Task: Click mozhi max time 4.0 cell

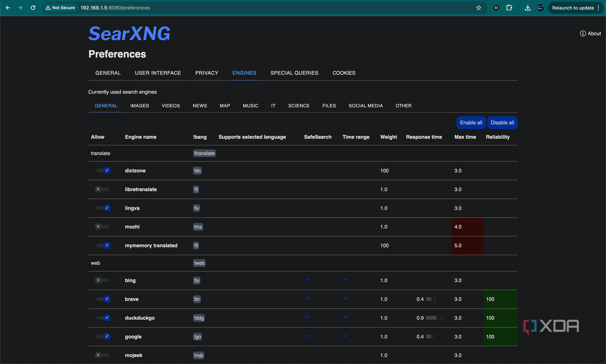Action: 468,227
